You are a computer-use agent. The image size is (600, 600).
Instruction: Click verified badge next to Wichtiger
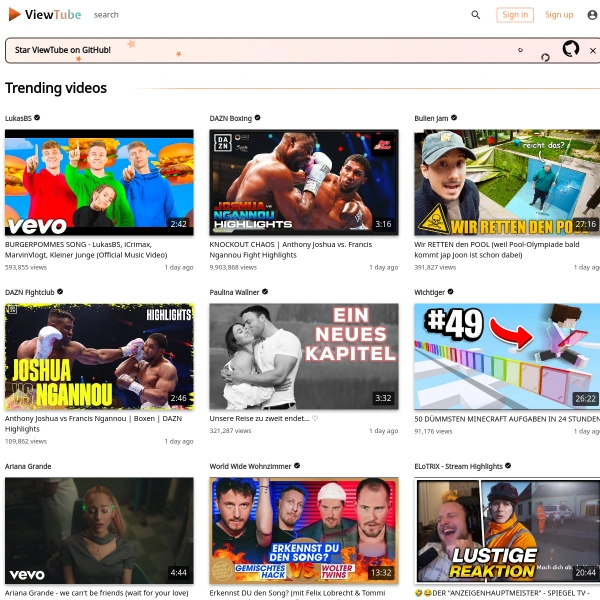pos(450,292)
